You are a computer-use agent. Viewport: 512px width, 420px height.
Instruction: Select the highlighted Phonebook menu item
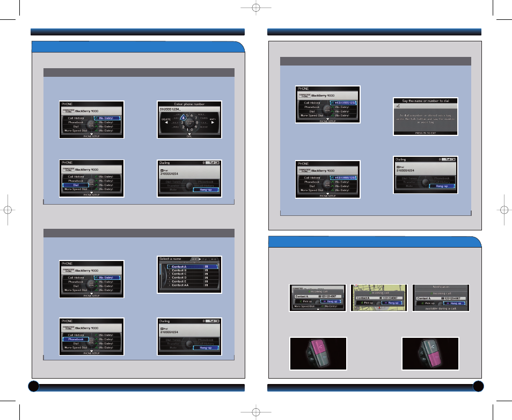click(x=76, y=339)
